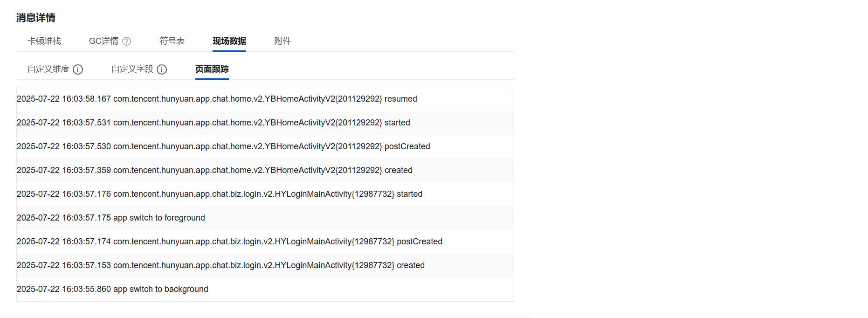Click the HYLoginMainActivity started log row
This screenshot has width=868, height=318.
pos(220,194)
